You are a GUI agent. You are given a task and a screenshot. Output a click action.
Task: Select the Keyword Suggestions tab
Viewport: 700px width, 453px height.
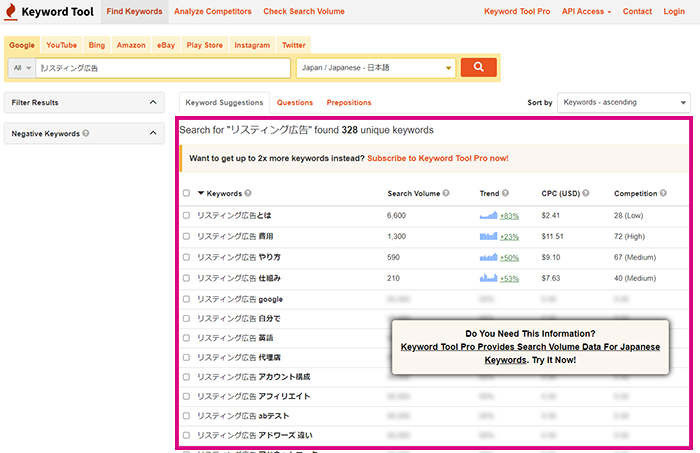(225, 103)
